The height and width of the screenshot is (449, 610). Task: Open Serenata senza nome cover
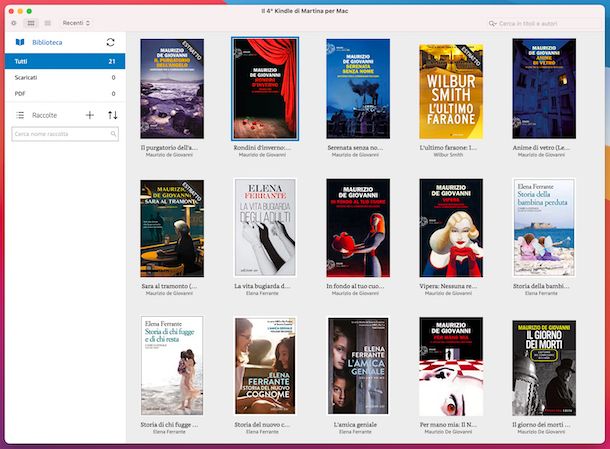coord(358,89)
